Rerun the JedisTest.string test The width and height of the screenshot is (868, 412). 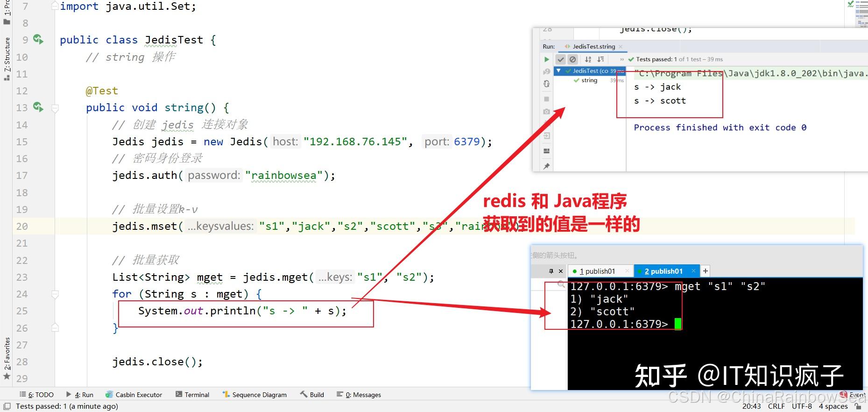[547, 59]
